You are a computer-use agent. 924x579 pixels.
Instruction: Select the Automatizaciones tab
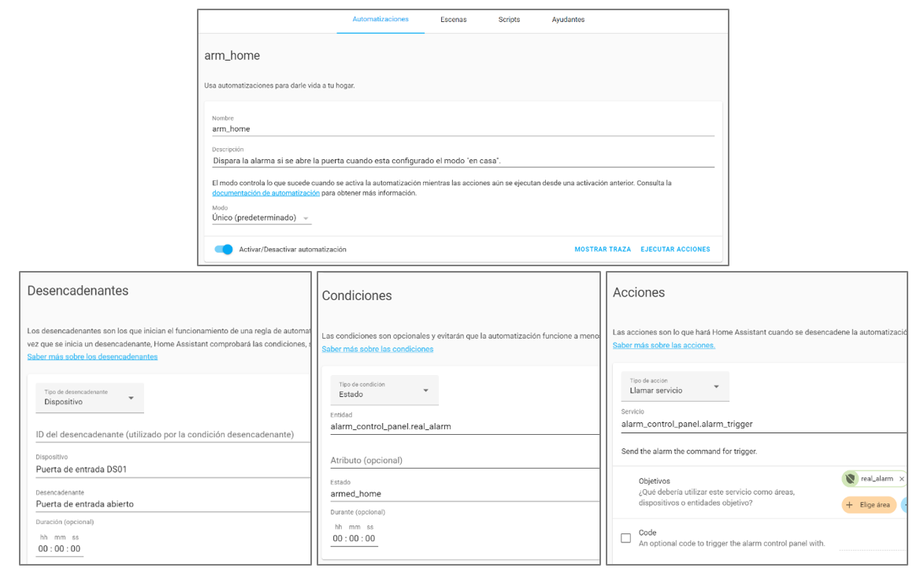tap(380, 20)
